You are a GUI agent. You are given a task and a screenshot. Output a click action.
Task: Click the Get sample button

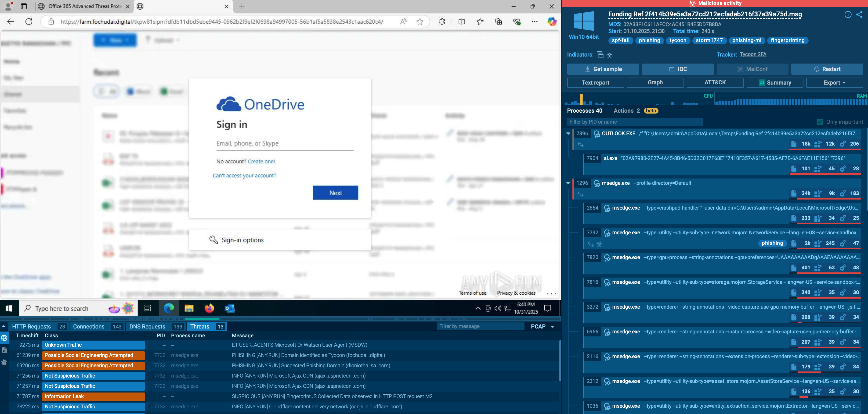603,69
